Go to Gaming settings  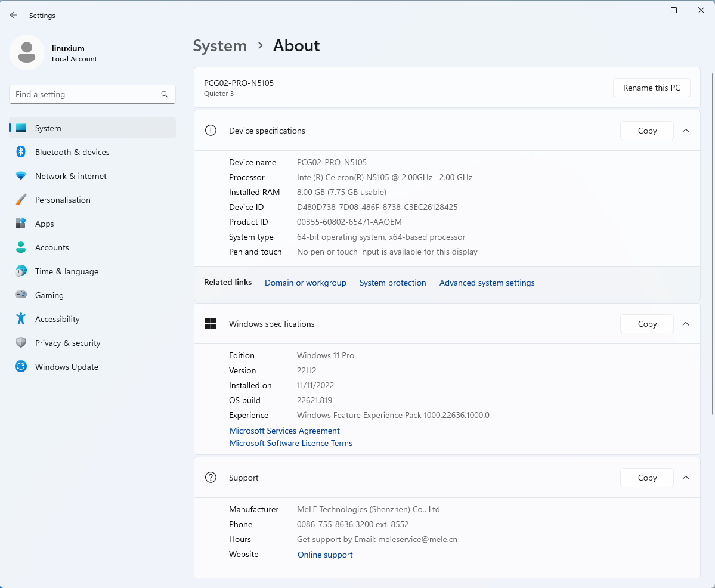pos(92,295)
